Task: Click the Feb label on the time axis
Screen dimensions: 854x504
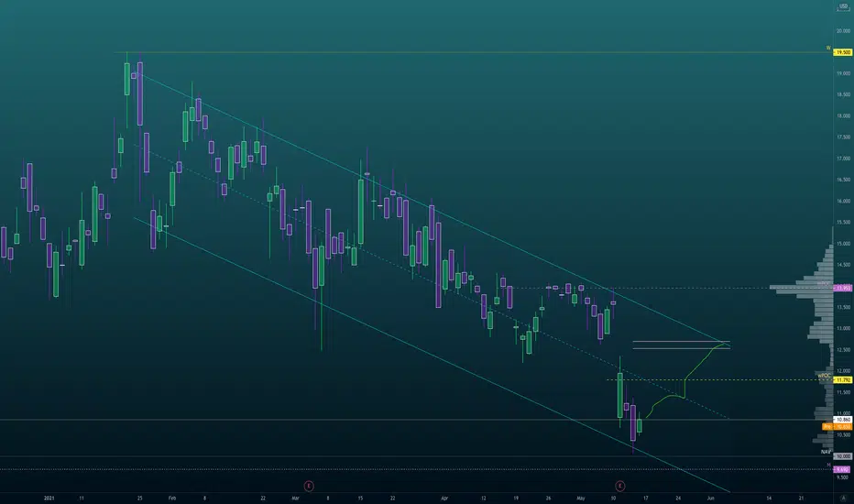Action: pyautogui.click(x=172, y=498)
